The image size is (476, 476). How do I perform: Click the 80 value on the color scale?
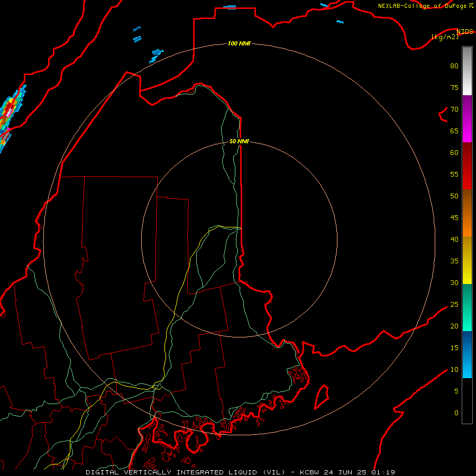click(454, 66)
